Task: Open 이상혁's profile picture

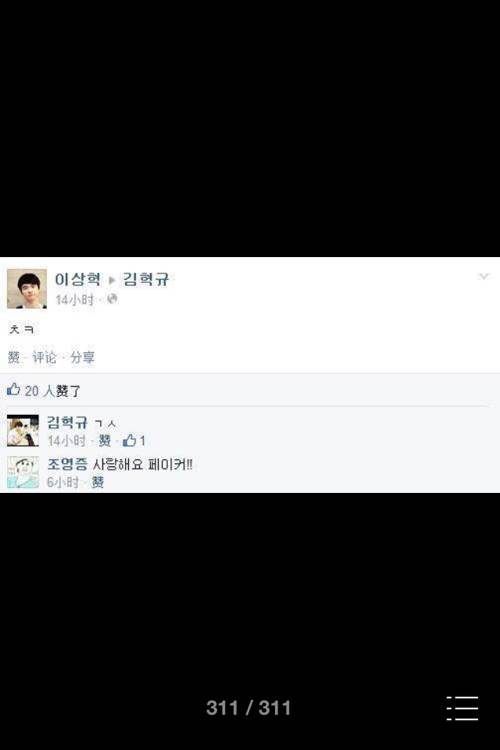Action: (27, 289)
